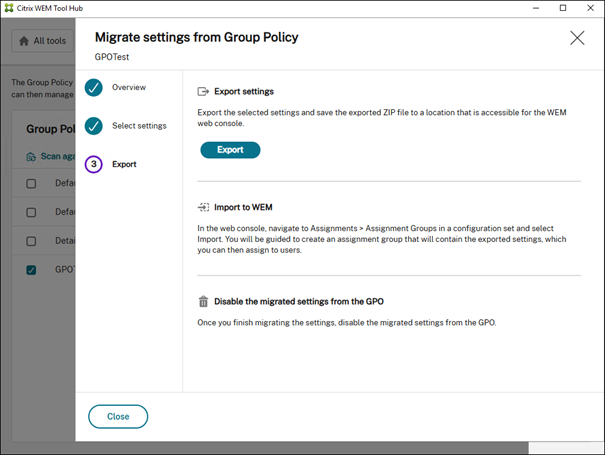Screen dimensions: 605x455
Task: Uncheck the GPO row checkbox
Action: tap(31, 270)
